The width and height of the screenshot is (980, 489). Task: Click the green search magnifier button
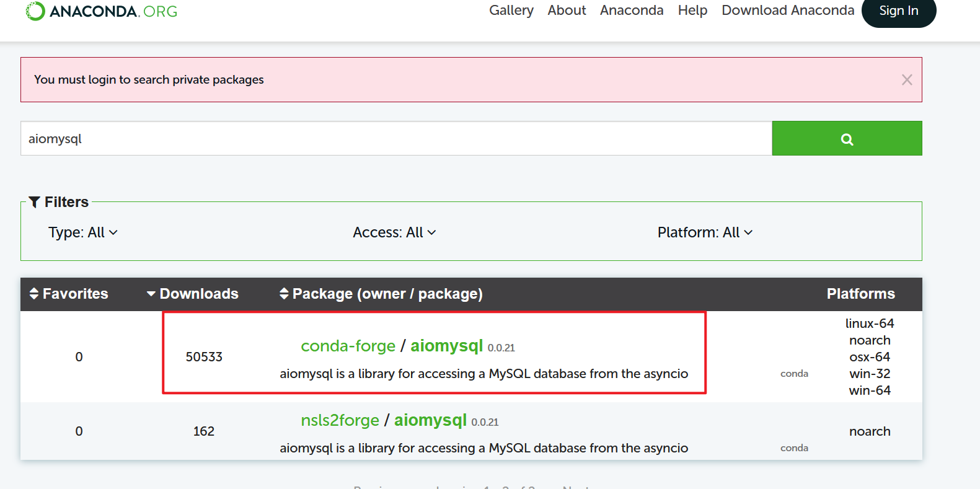[x=847, y=138]
